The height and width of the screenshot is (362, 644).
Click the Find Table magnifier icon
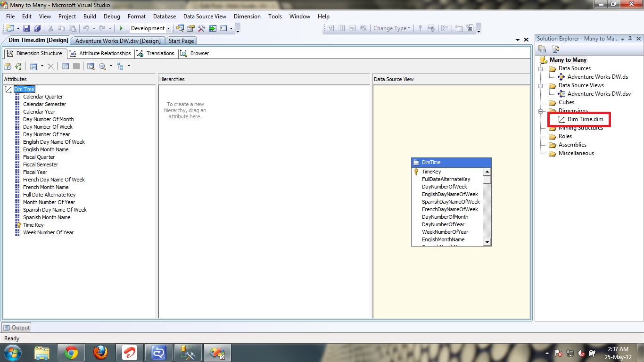click(91, 66)
